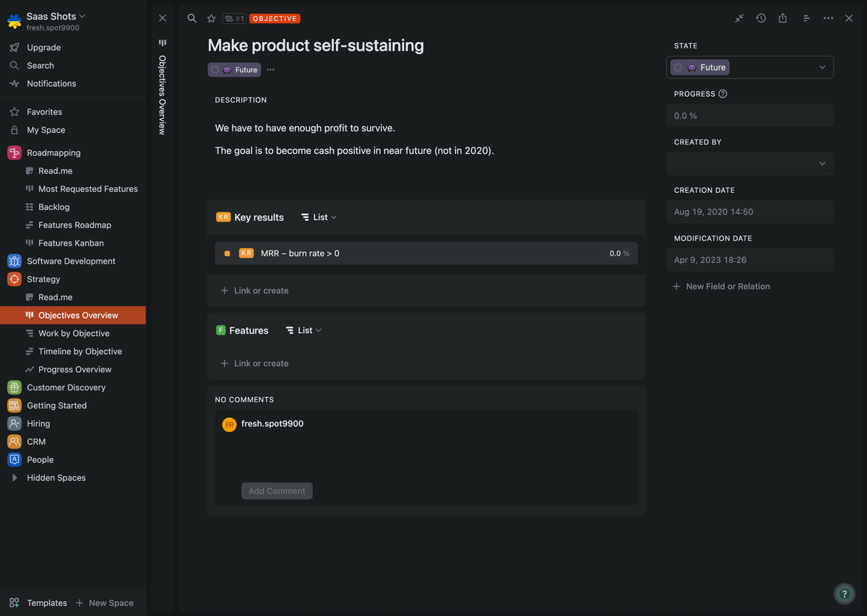Click the Notifications icon in sidebar
Viewport: 867px width, 616px height.
pyautogui.click(x=14, y=84)
